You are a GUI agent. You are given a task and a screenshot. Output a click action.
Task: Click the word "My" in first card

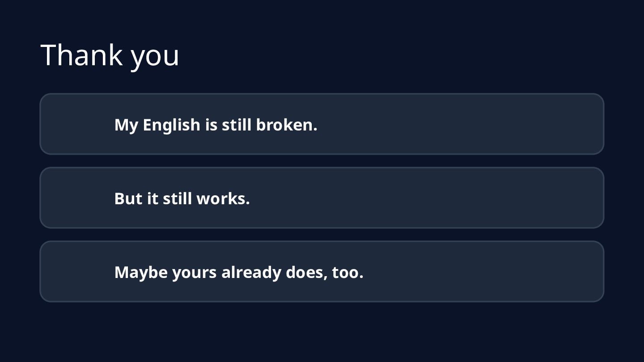(x=126, y=126)
